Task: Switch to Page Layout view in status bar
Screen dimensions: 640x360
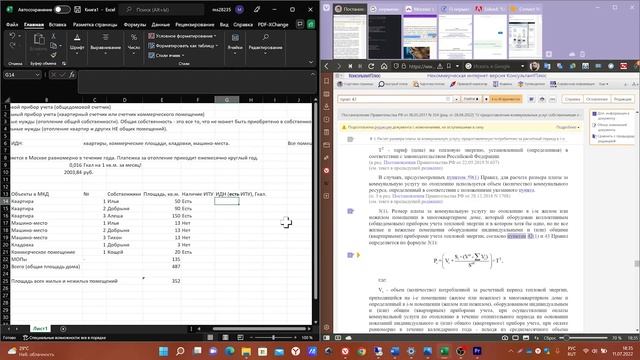Action: coord(225,338)
